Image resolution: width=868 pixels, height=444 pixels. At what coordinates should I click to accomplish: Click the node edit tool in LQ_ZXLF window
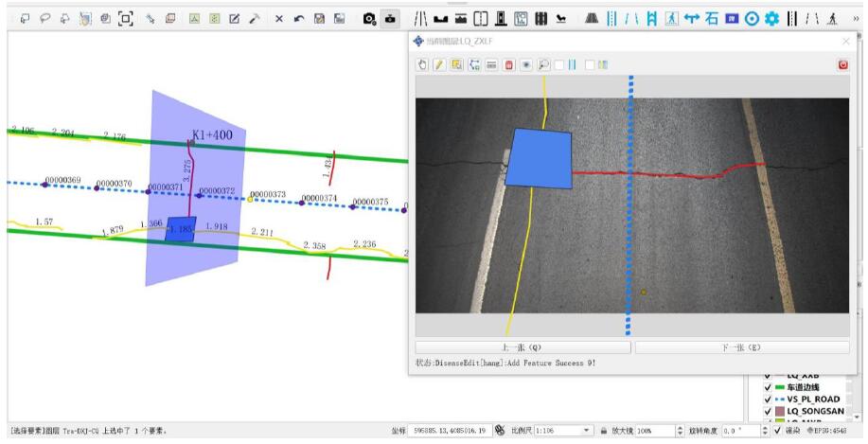tap(474, 64)
